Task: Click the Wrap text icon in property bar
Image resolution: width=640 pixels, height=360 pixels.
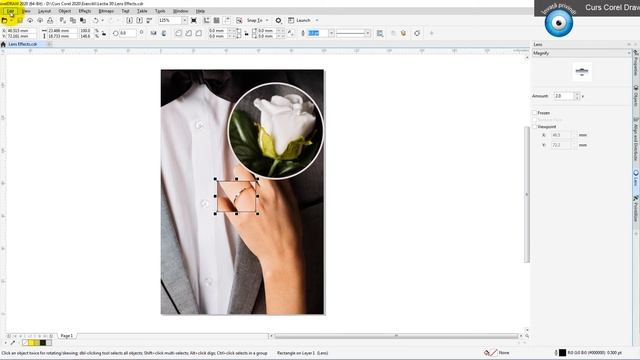Action: (380, 33)
